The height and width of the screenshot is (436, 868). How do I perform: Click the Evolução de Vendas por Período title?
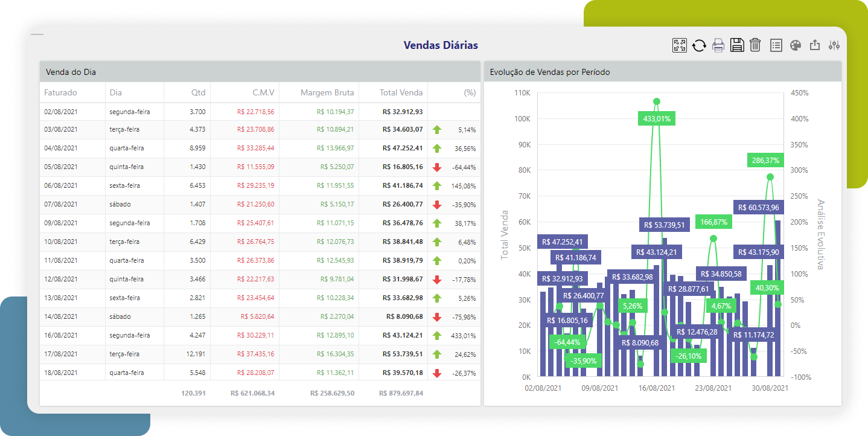click(550, 72)
